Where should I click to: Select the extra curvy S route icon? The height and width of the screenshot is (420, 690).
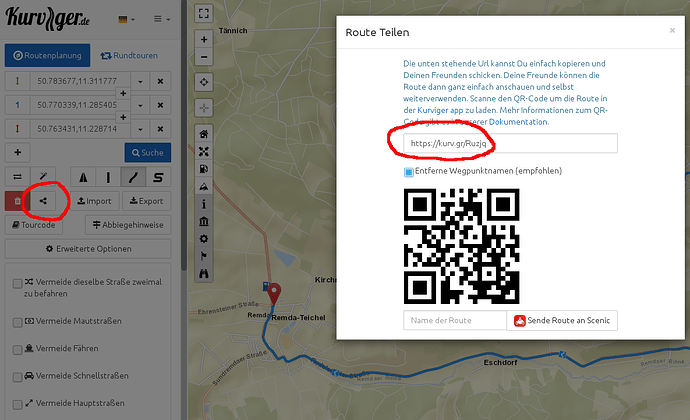158,177
